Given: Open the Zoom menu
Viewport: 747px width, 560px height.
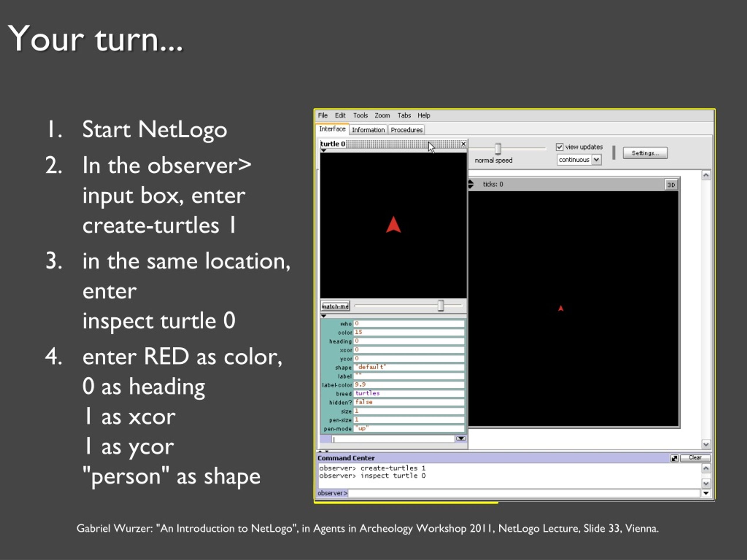Looking at the screenshot, I should click(382, 116).
